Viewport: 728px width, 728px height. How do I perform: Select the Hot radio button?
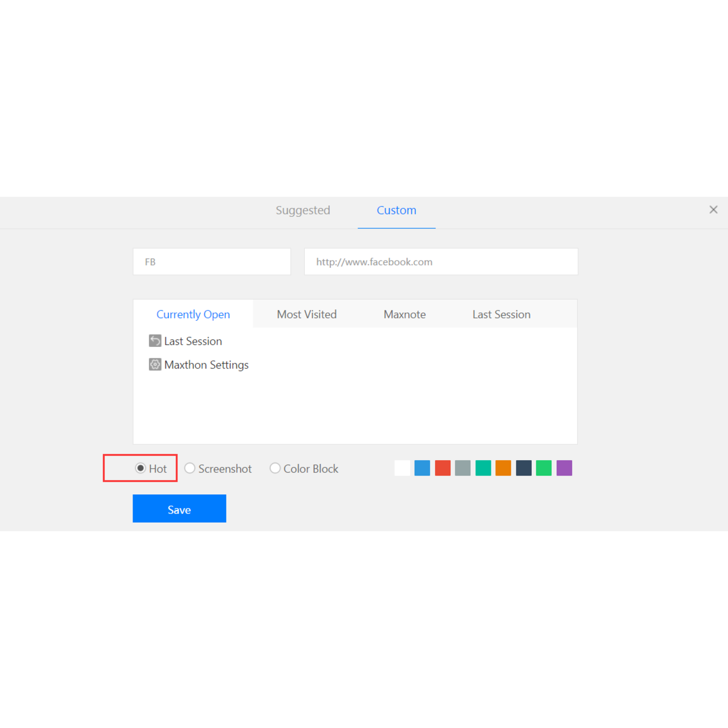coord(140,468)
